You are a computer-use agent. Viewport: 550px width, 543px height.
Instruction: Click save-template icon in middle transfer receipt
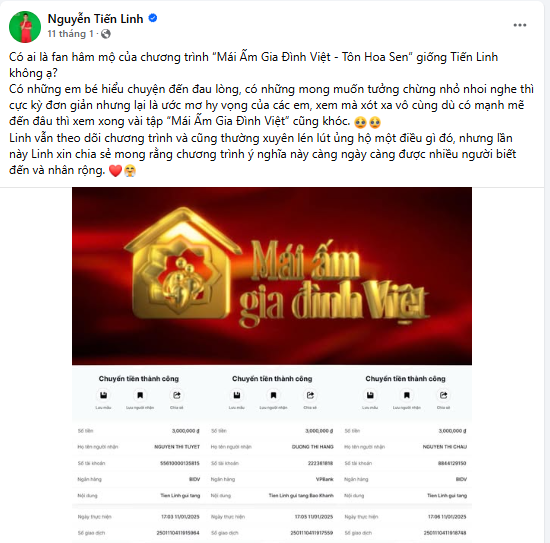(237, 395)
